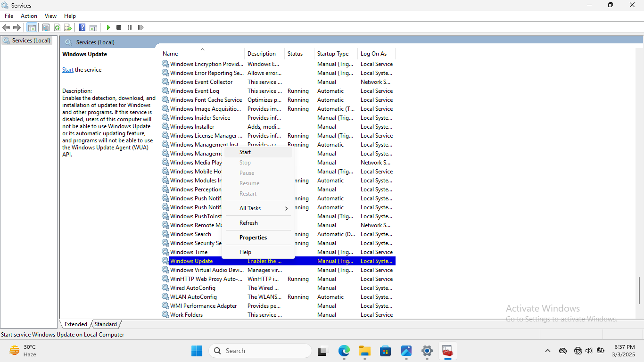Image resolution: width=644 pixels, height=362 pixels.
Task: Toggle Show/Hide Console Tree toolbar button
Action: tap(32, 27)
